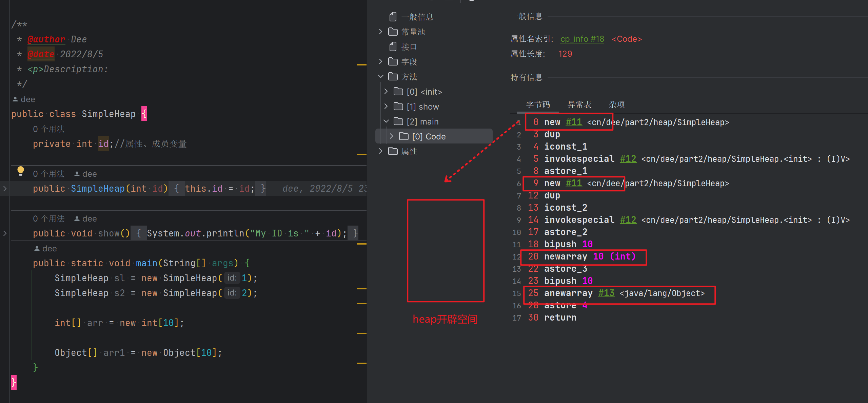Click the dee author icon above main method
This screenshot has height=403, width=868.
(37, 248)
